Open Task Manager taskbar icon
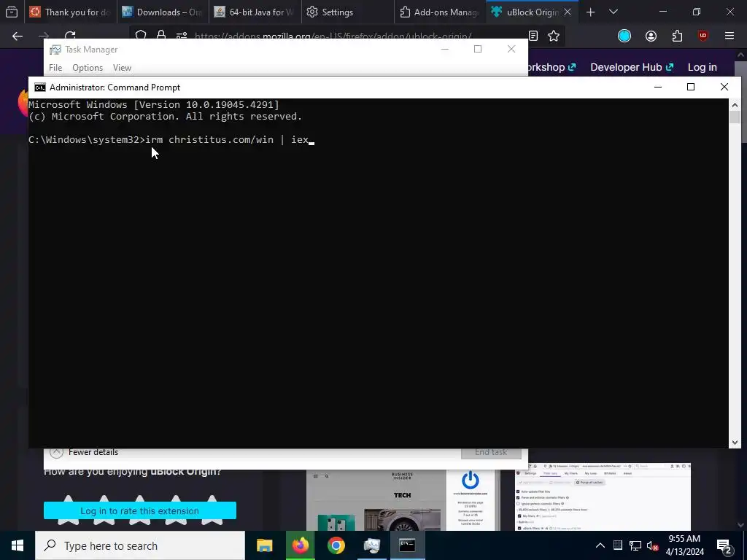This screenshot has width=747, height=560. [x=371, y=545]
